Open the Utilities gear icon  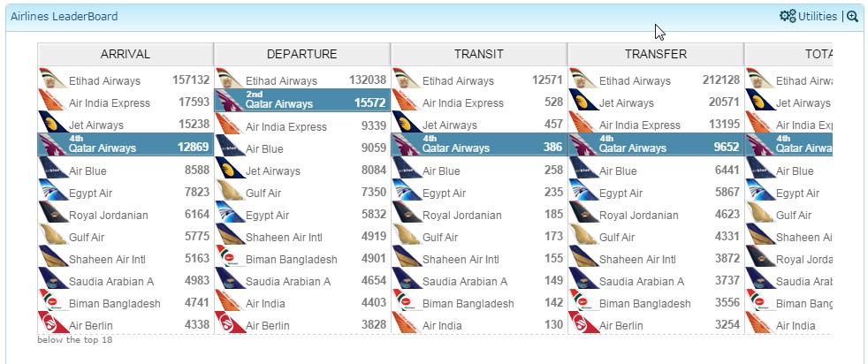pyautogui.click(x=788, y=16)
